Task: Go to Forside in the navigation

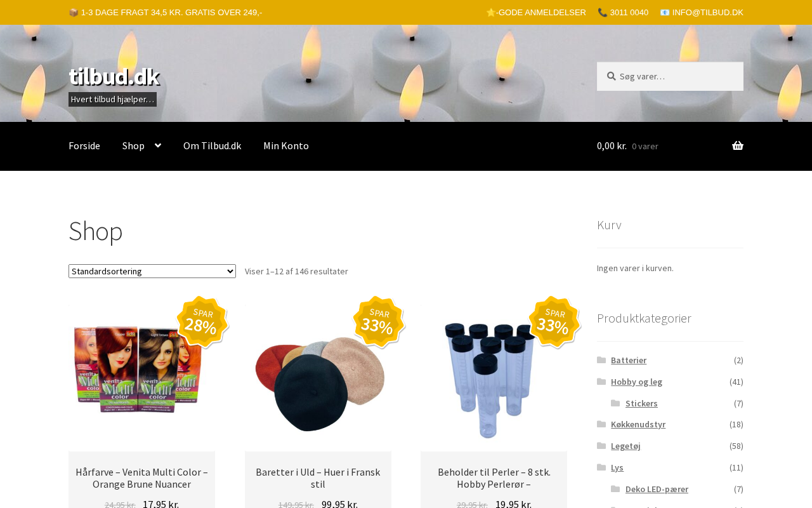Action: tap(84, 146)
